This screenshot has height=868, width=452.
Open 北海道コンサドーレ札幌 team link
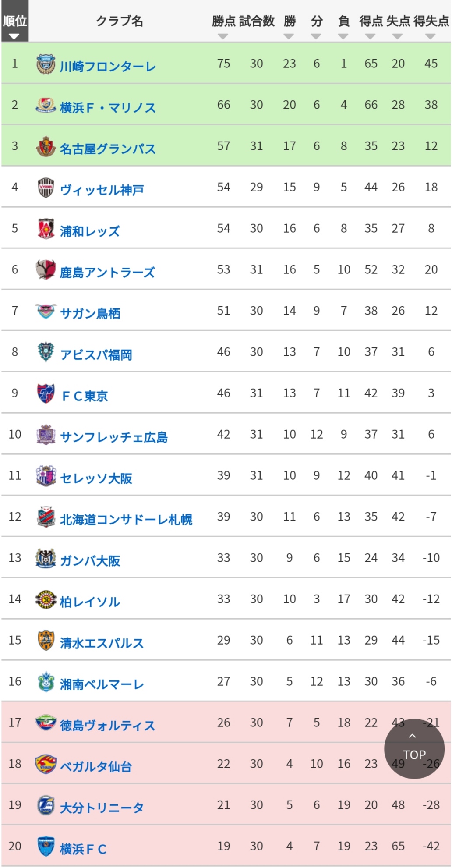pyautogui.click(x=126, y=520)
